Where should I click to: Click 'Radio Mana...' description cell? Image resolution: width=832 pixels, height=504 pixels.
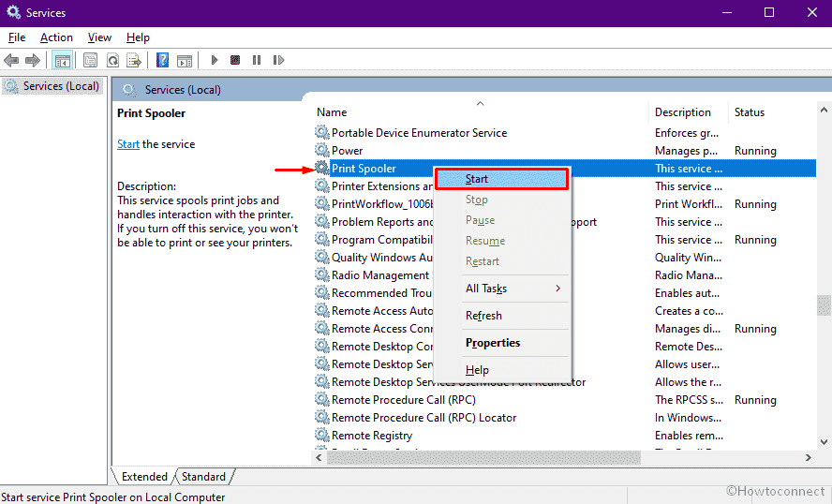pos(689,275)
